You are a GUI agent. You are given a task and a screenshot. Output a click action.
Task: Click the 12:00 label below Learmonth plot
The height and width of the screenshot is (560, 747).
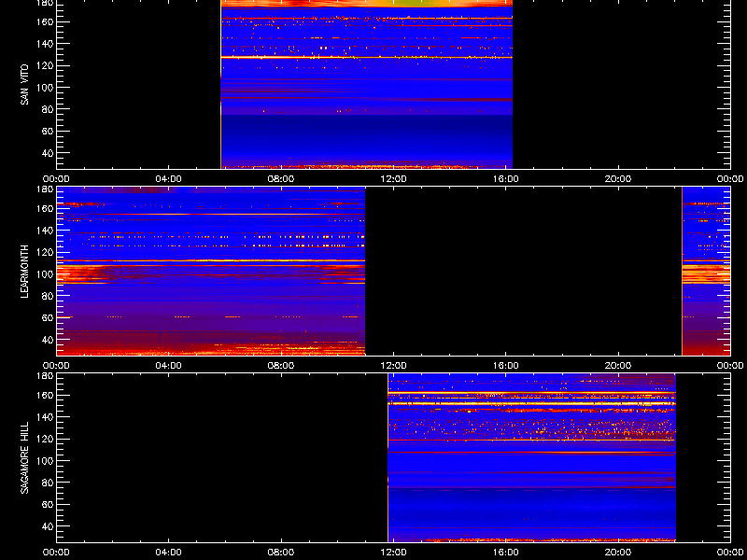(393, 366)
